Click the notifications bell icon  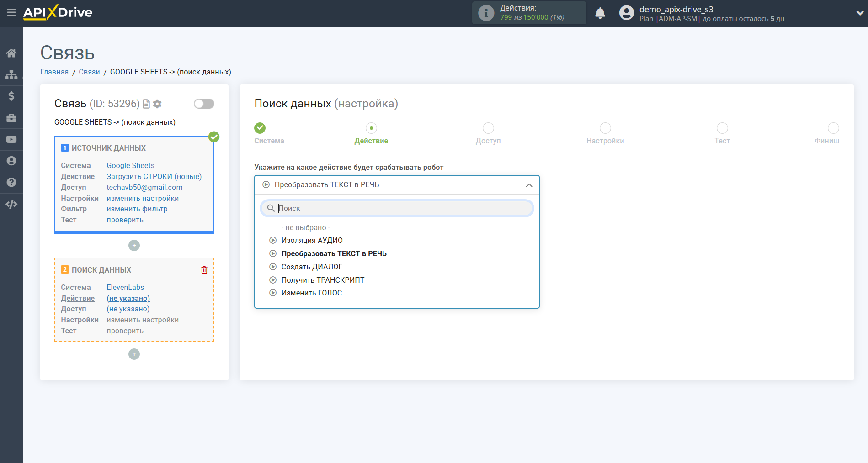[x=600, y=13]
